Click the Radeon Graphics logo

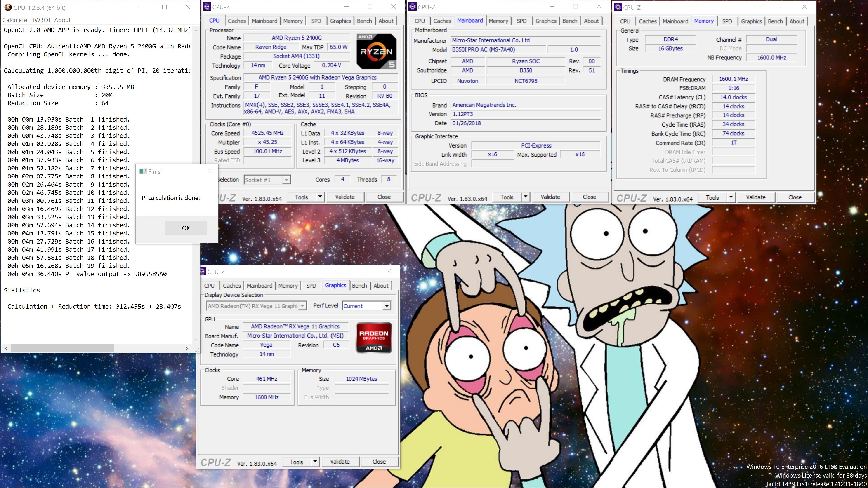374,338
